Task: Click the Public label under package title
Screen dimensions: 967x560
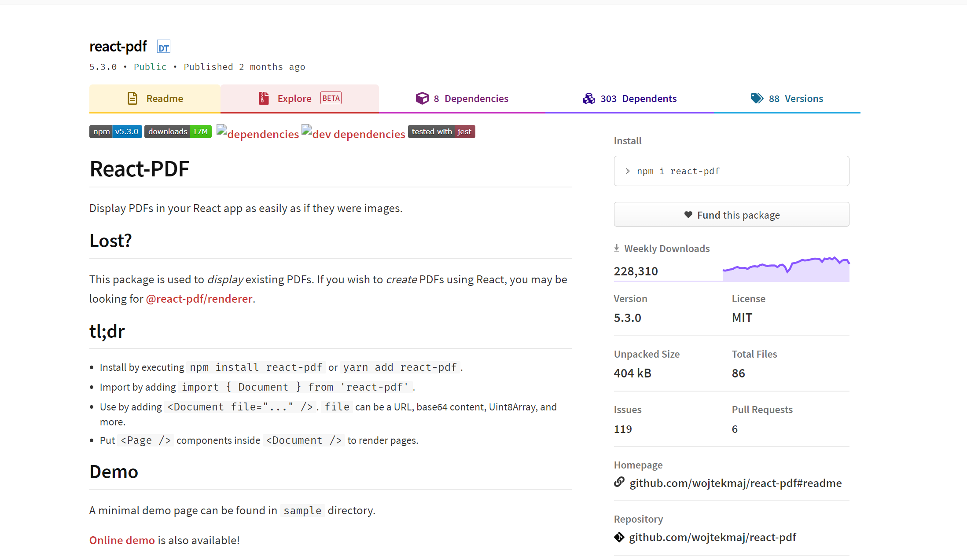Action: [150, 67]
